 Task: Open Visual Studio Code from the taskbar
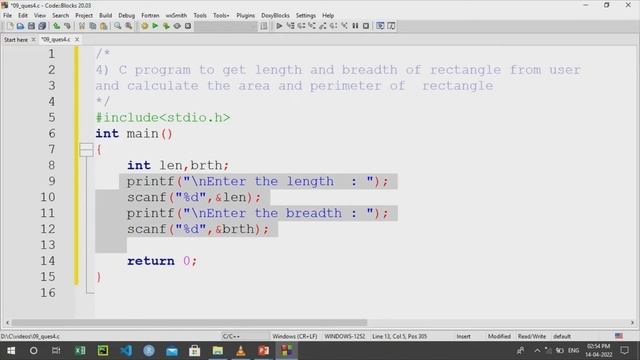tap(126, 351)
